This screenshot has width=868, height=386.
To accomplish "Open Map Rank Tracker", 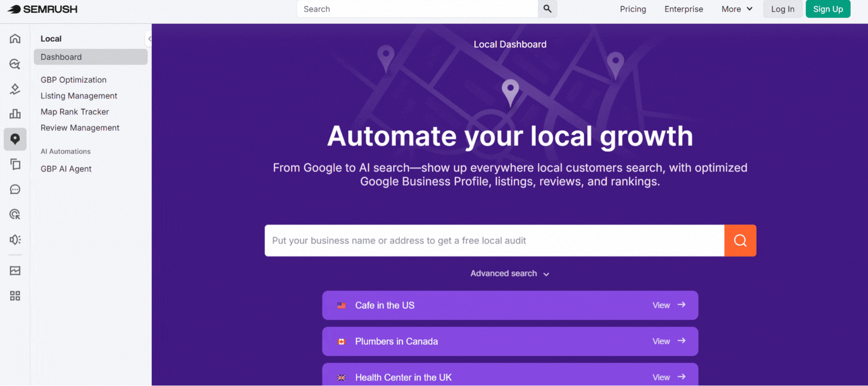I will coord(75,112).
